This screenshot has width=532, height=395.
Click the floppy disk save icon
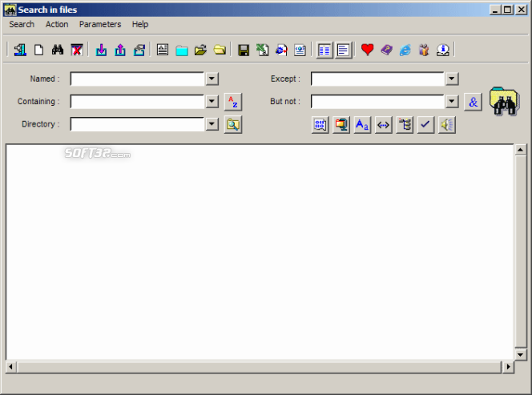pos(244,50)
